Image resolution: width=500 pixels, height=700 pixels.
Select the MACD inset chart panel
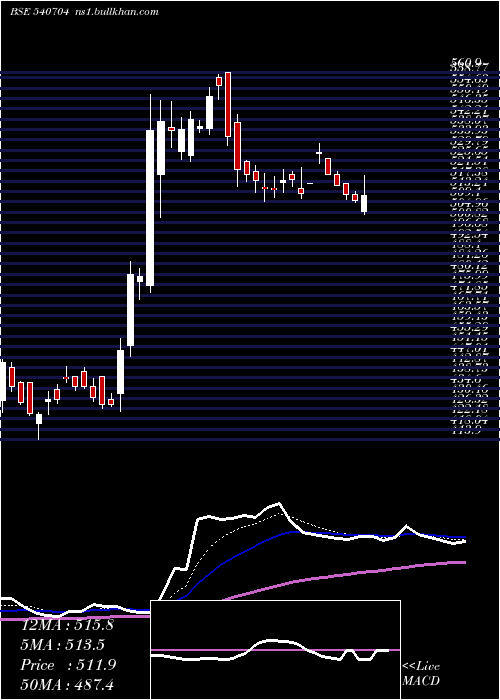[x=275, y=650]
